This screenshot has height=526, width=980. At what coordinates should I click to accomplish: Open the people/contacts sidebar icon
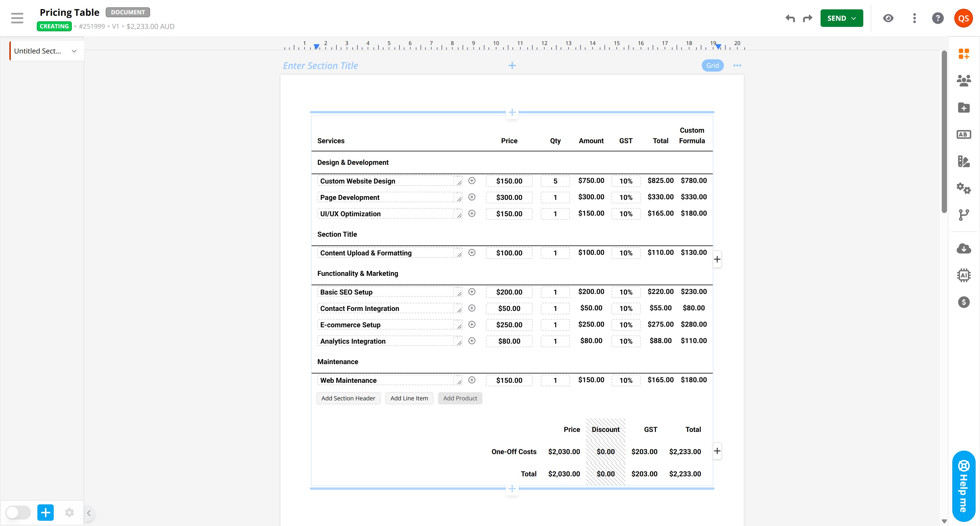click(963, 81)
